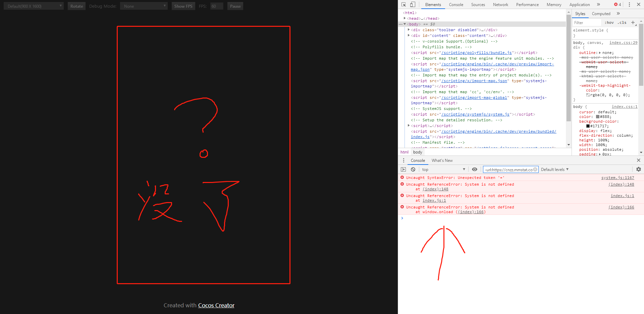Open the Memory tab
The image size is (644, 314).
554,5
